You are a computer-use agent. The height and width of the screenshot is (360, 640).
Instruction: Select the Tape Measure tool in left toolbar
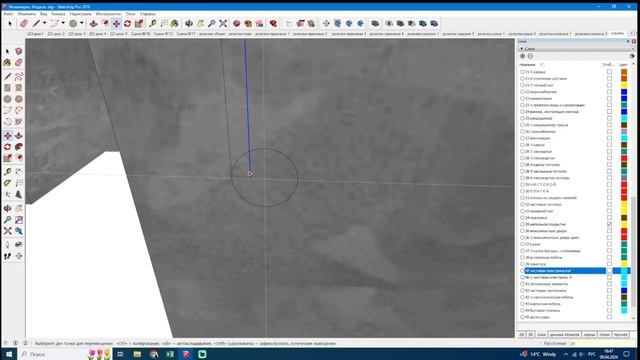(7, 171)
